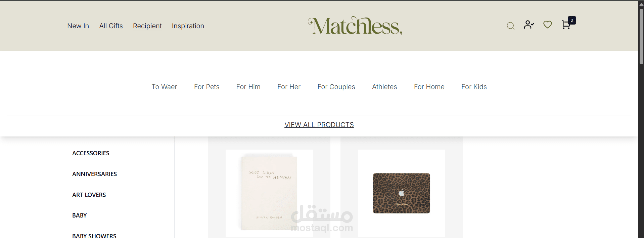This screenshot has width=644, height=238.
Task: Expand the Inspiration menu
Action: click(x=188, y=26)
